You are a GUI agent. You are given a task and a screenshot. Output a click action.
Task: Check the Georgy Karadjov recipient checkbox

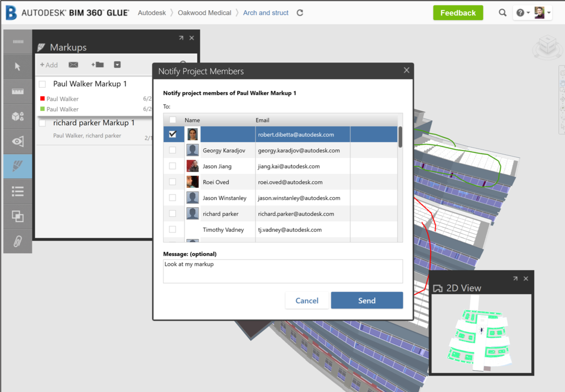pyautogui.click(x=173, y=150)
